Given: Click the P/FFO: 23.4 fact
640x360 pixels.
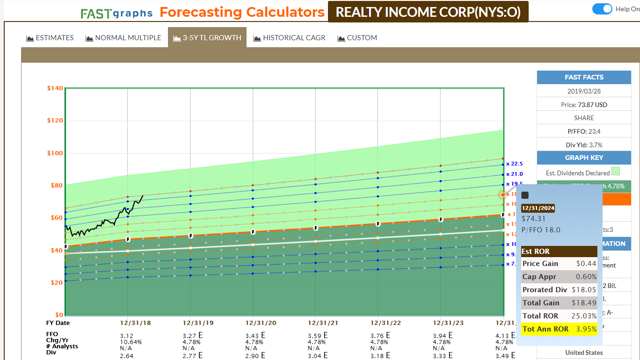Looking at the screenshot, I should coord(584,131).
